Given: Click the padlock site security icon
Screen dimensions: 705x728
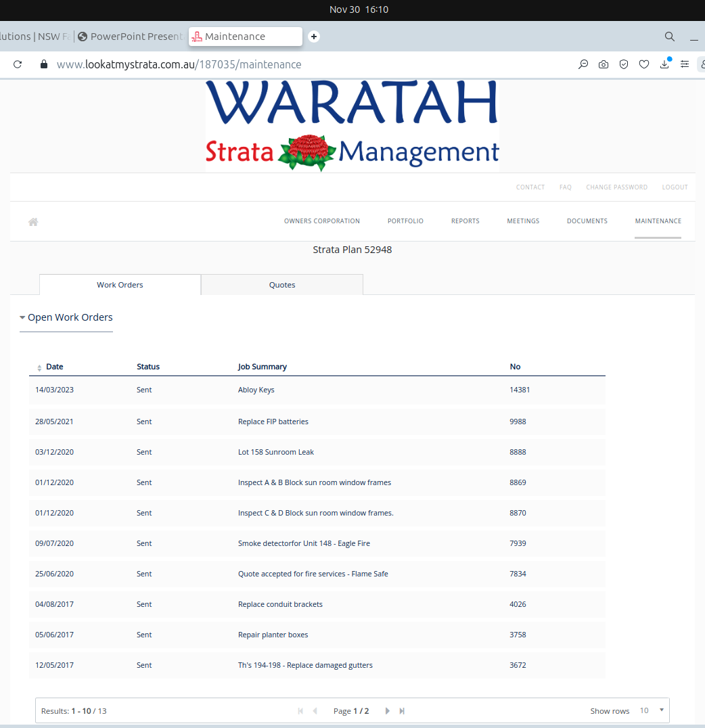Looking at the screenshot, I should pos(44,64).
